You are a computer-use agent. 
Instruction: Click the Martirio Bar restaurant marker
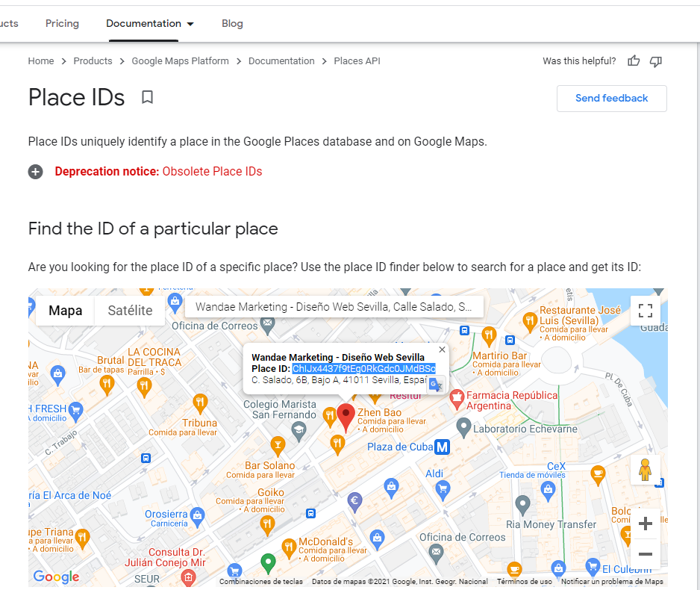point(489,335)
